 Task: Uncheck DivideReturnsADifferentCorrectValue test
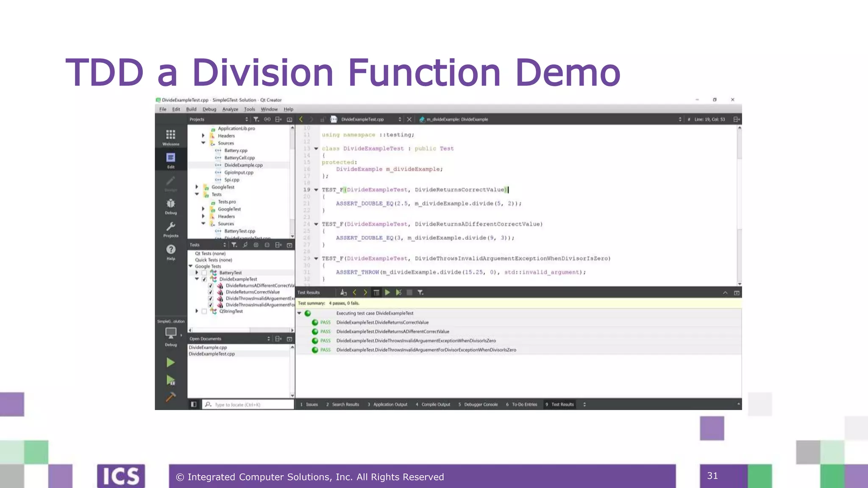211,286
